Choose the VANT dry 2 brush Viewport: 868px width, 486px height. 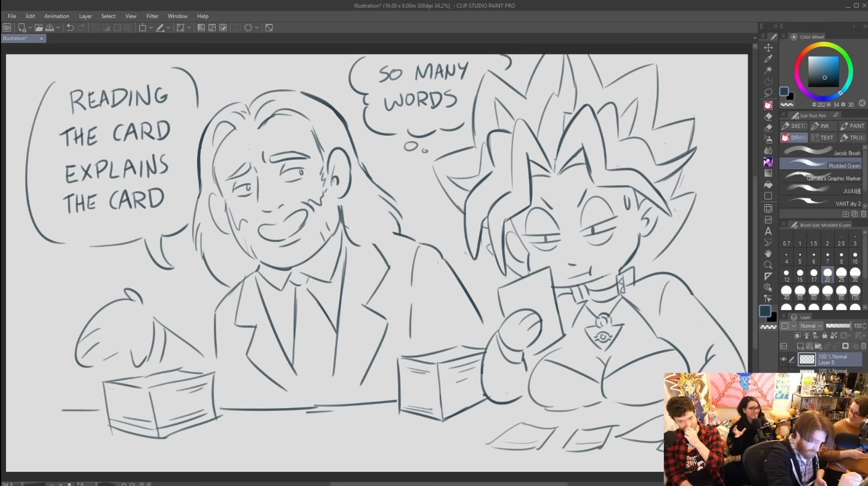click(x=821, y=203)
